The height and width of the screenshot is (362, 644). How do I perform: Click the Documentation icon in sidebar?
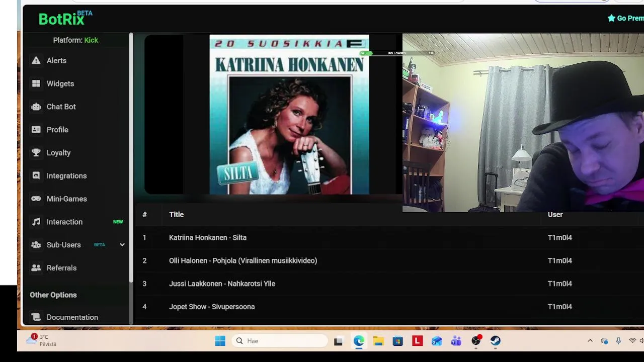(36, 317)
